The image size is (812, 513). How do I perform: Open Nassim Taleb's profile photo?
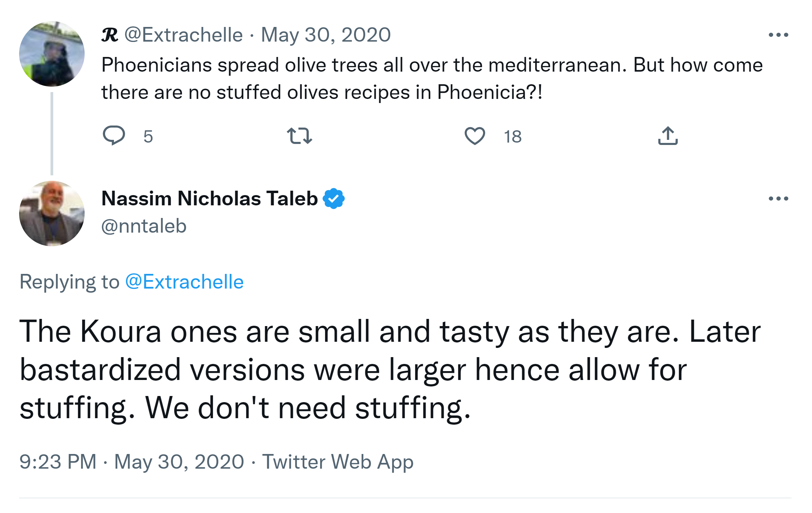point(52,214)
